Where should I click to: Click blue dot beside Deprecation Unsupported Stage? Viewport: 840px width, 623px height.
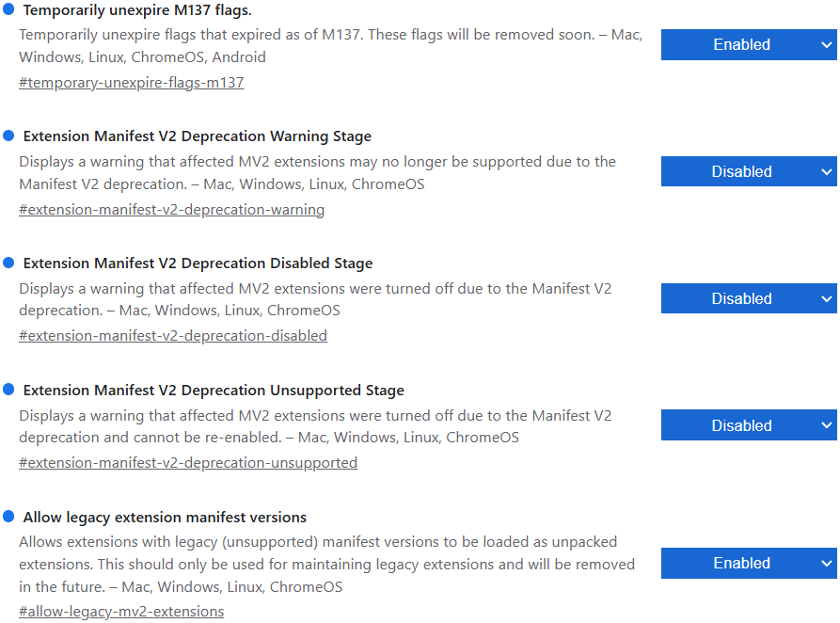click(x=8, y=390)
